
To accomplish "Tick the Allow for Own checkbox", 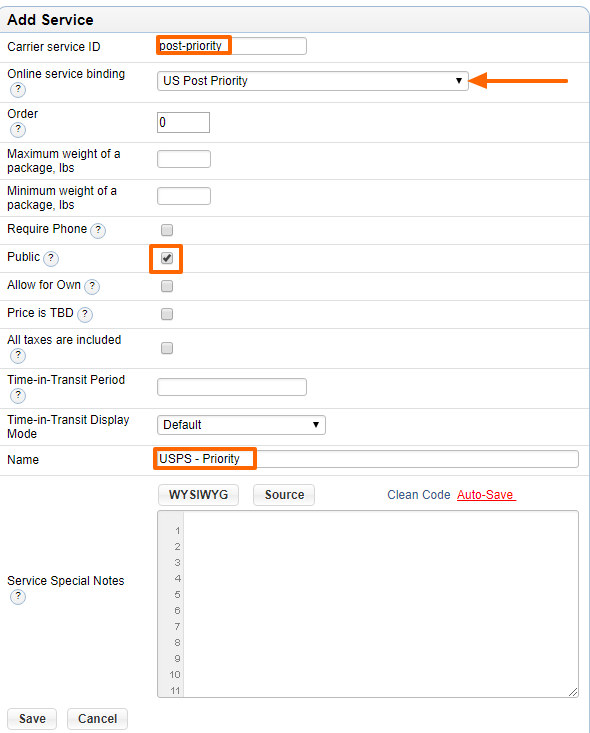I will 167,286.
